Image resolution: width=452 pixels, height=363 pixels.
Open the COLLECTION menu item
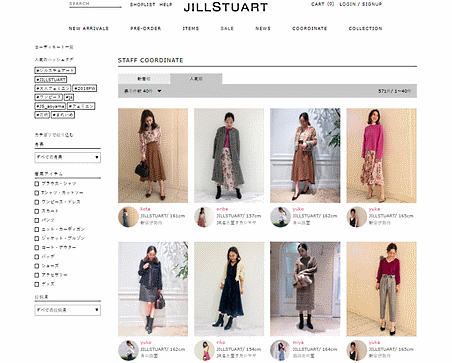pos(365,28)
